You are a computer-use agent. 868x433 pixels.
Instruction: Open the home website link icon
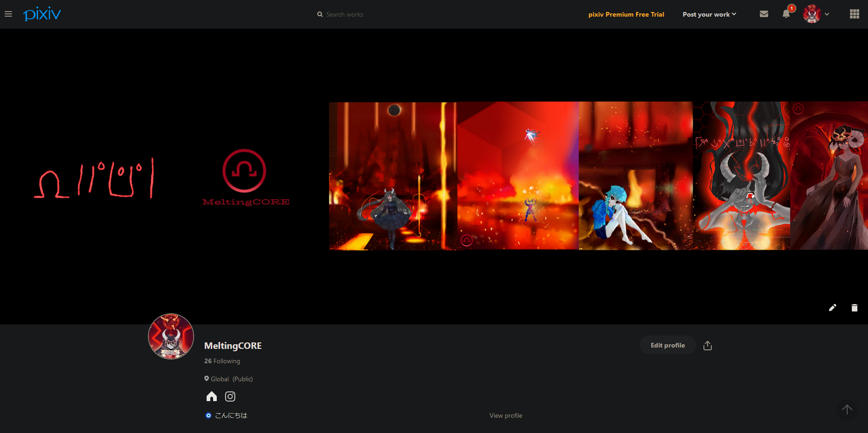click(212, 396)
